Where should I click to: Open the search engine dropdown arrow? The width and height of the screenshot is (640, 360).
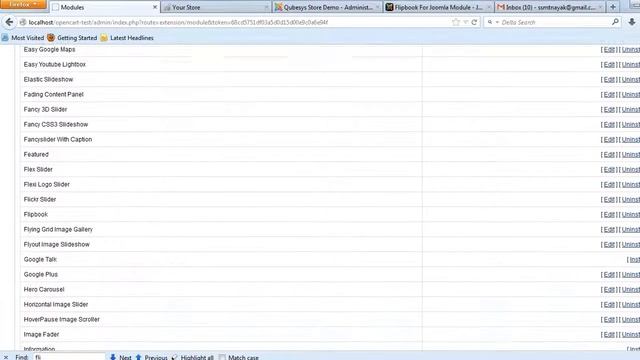click(x=497, y=22)
